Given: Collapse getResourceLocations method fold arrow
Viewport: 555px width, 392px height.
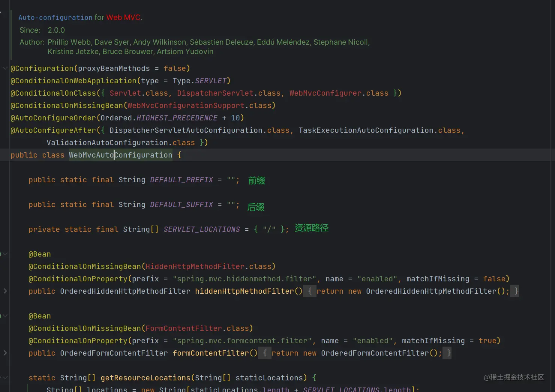Looking at the screenshot, I should pyautogui.click(x=5, y=378).
